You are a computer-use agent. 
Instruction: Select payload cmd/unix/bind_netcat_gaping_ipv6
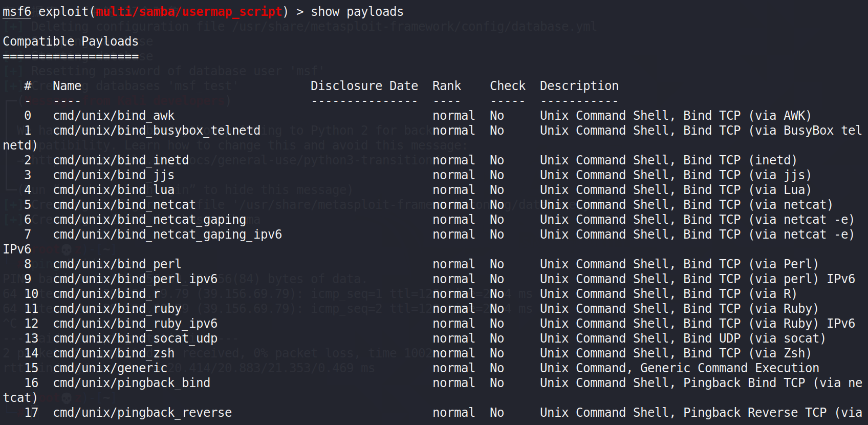coord(167,235)
